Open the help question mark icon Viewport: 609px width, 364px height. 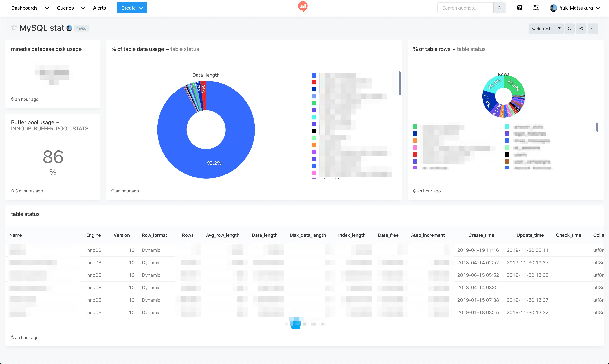[519, 8]
